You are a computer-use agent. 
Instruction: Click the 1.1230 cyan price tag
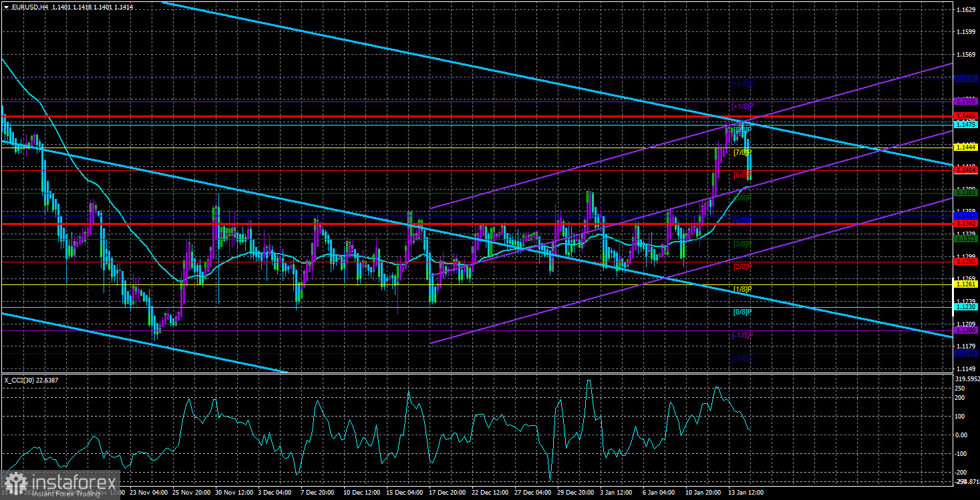966,308
